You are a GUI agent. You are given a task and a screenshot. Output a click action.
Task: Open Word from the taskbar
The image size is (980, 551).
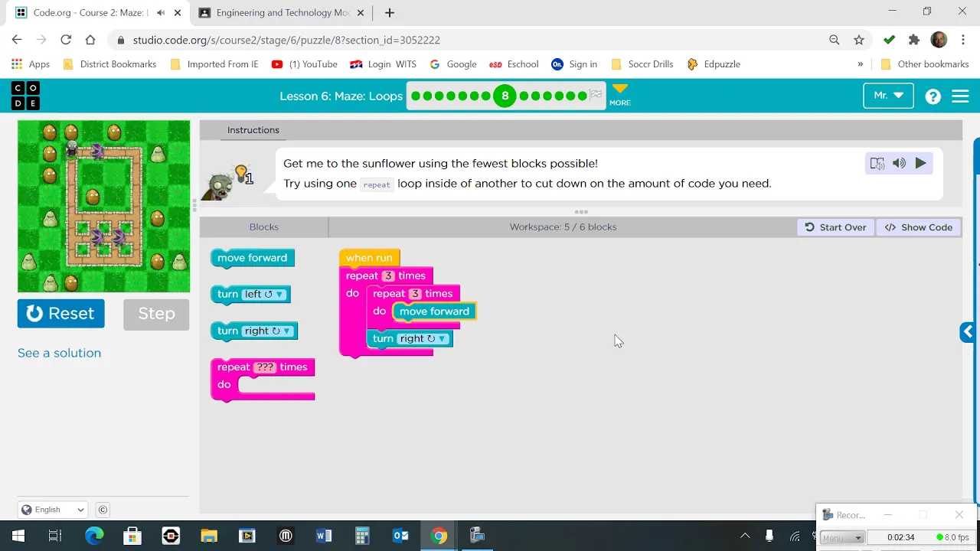pyautogui.click(x=324, y=536)
